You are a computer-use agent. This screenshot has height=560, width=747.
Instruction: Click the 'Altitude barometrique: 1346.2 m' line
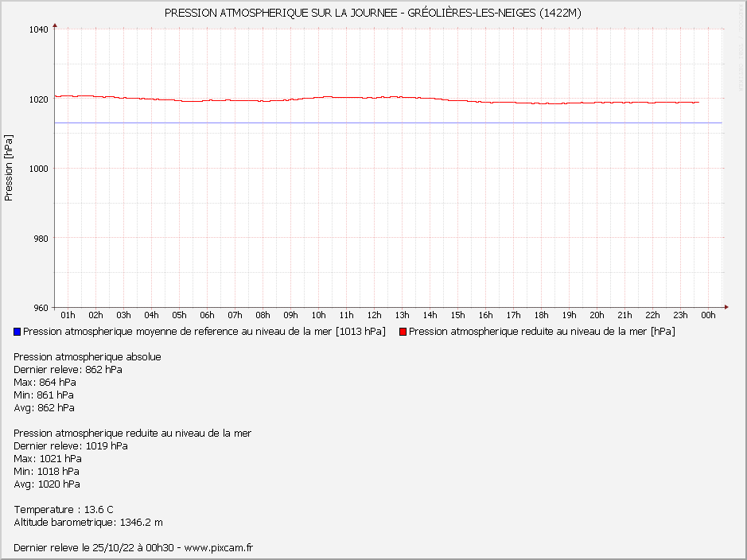pos(88,522)
